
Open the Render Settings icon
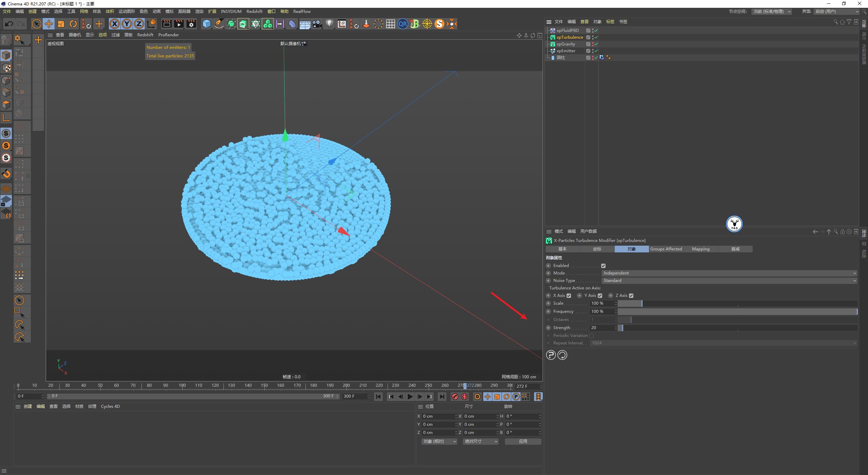(191, 24)
